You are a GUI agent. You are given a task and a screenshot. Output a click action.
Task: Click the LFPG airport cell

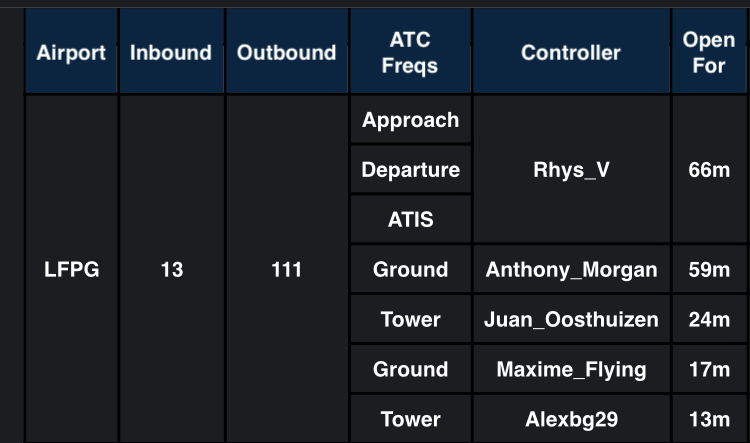pos(71,270)
